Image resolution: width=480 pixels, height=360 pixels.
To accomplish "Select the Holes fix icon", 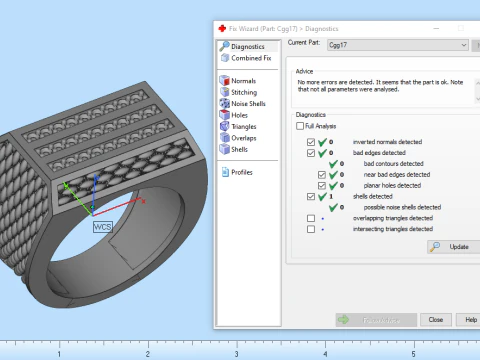I will click(x=224, y=115).
